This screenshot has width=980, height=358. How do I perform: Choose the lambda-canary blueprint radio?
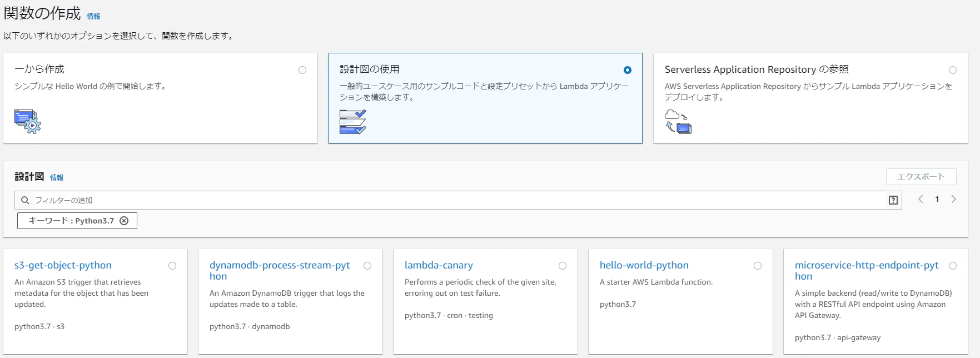pyautogui.click(x=563, y=266)
